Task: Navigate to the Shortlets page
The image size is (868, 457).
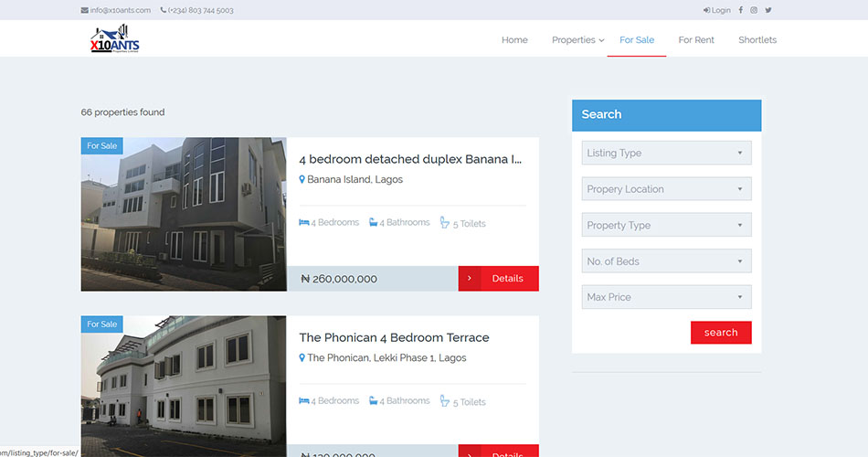Action: pos(757,40)
